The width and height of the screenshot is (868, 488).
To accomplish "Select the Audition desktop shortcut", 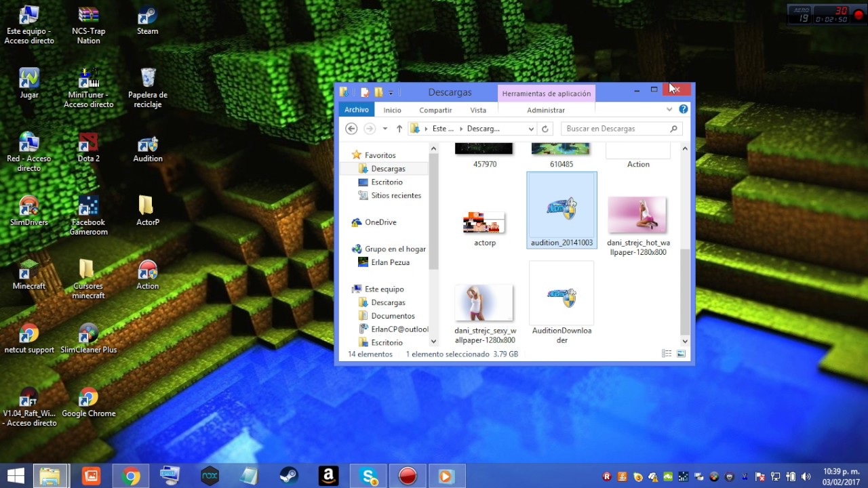I will tap(147, 148).
